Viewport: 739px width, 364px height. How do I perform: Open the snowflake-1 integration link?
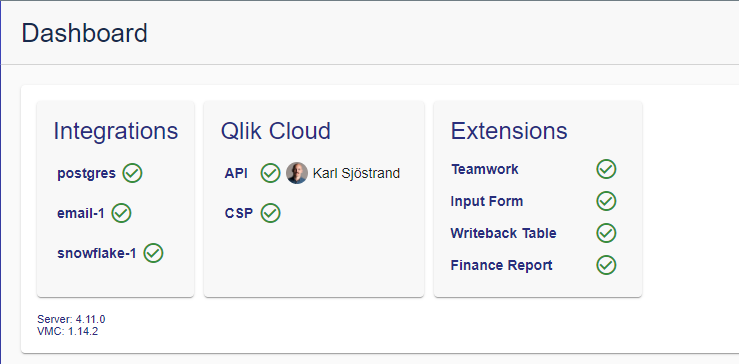point(97,254)
